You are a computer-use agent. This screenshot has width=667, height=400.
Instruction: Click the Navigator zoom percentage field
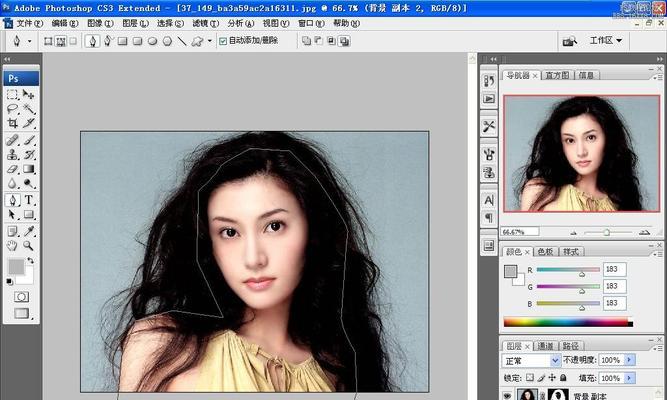(x=520, y=232)
